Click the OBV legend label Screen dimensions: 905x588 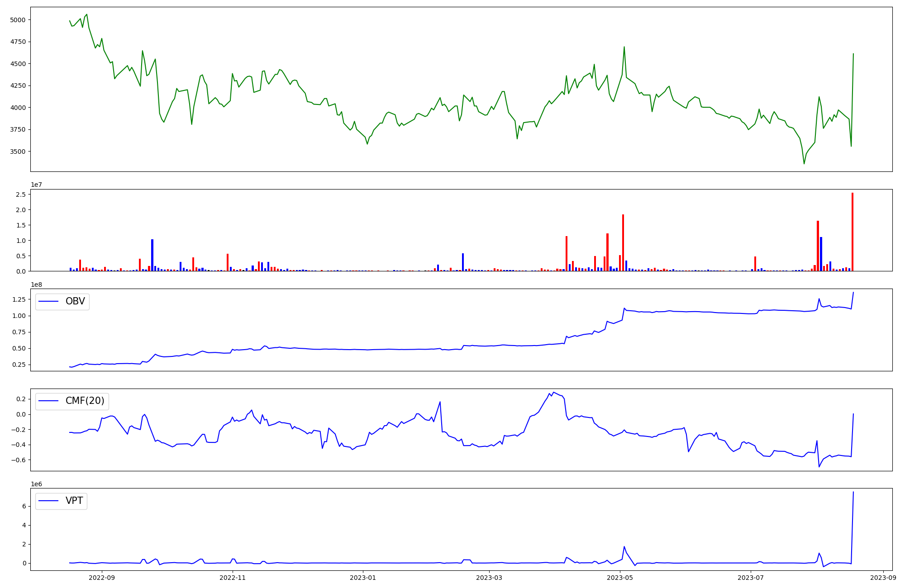point(75,302)
